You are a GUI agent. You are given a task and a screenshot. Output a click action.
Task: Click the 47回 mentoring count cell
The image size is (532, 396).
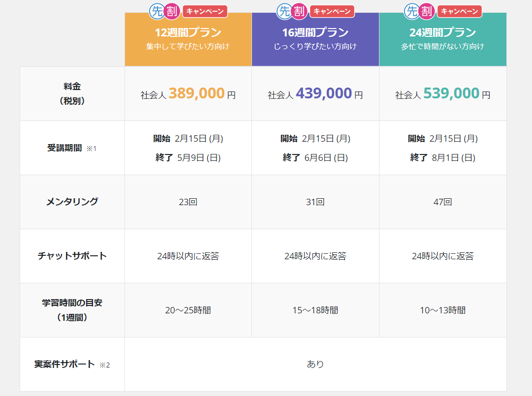(x=442, y=202)
